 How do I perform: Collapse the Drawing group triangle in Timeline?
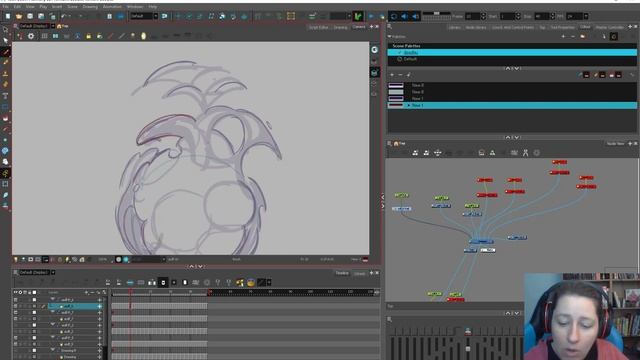click(x=52, y=350)
